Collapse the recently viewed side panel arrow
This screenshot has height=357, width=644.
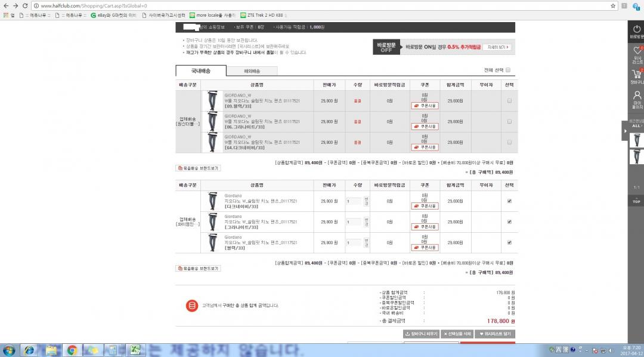[x=624, y=130]
